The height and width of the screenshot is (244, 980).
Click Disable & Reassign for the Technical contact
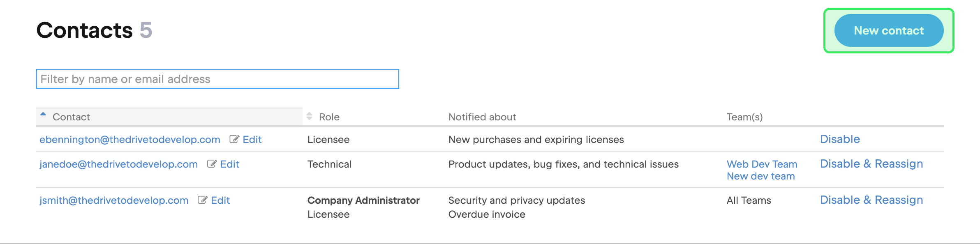coord(871,164)
